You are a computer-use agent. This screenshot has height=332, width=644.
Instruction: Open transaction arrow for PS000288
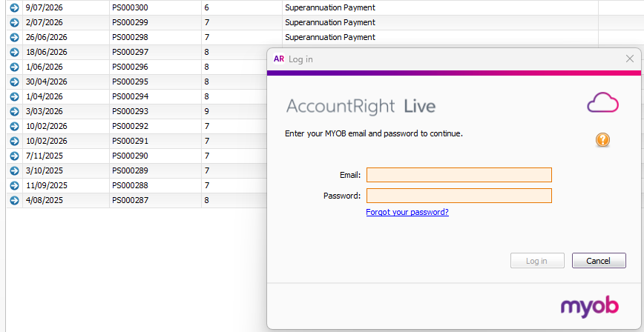point(14,185)
